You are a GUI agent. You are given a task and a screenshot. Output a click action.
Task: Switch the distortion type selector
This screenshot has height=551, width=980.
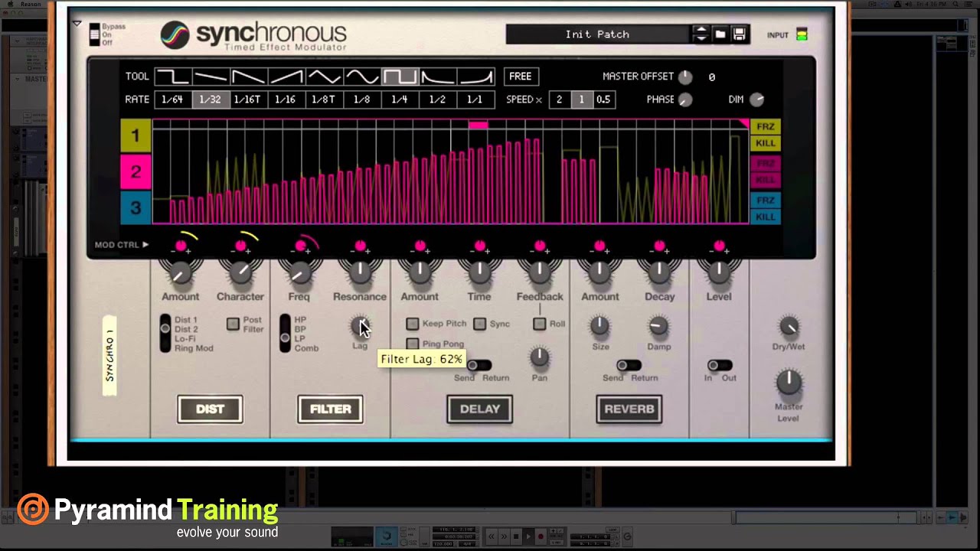pyautogui.click(x=165, y=334)
